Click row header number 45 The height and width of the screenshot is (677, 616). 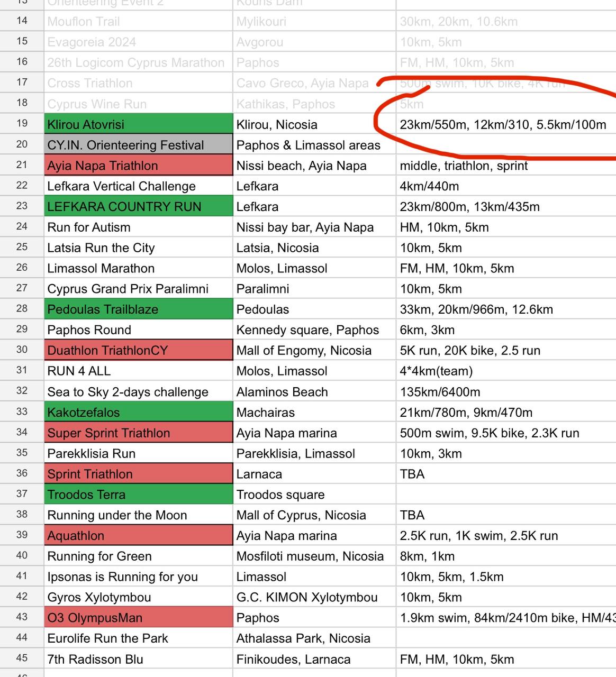pyautogui.click(x=22, y=659)
